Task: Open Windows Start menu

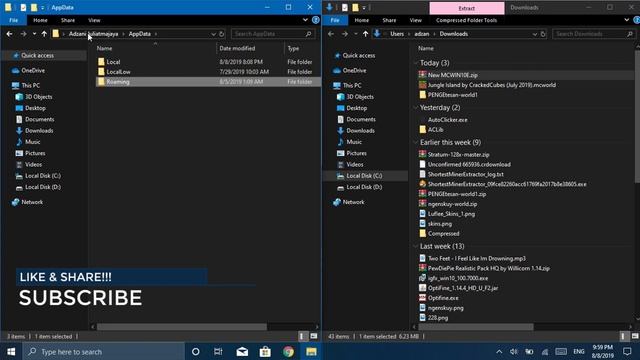Action: coord(11,351)
